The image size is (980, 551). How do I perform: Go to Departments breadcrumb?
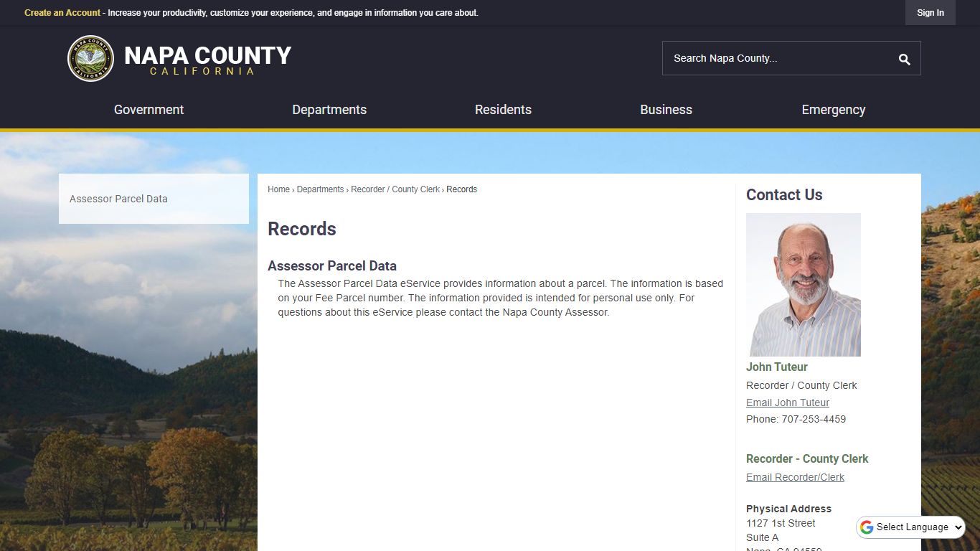[x=320, y=189]
